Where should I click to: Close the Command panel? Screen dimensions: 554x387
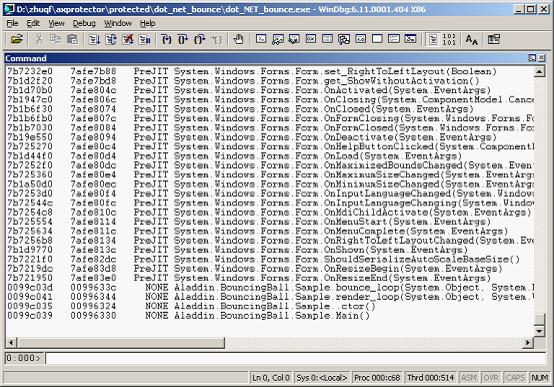point(541,58)
